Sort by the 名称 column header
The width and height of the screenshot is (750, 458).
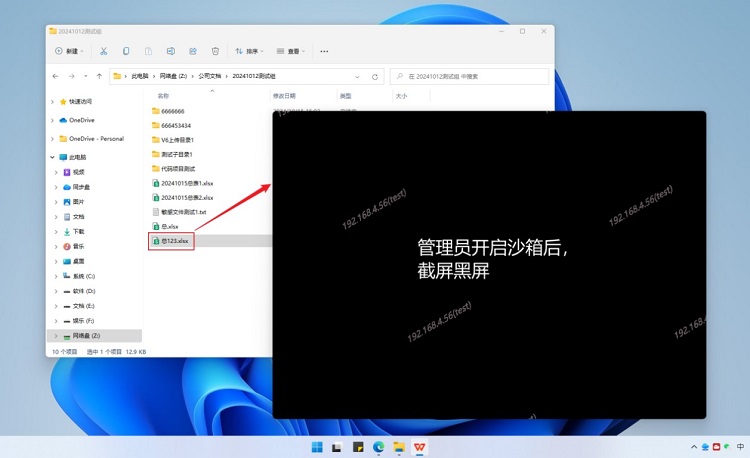164,96
